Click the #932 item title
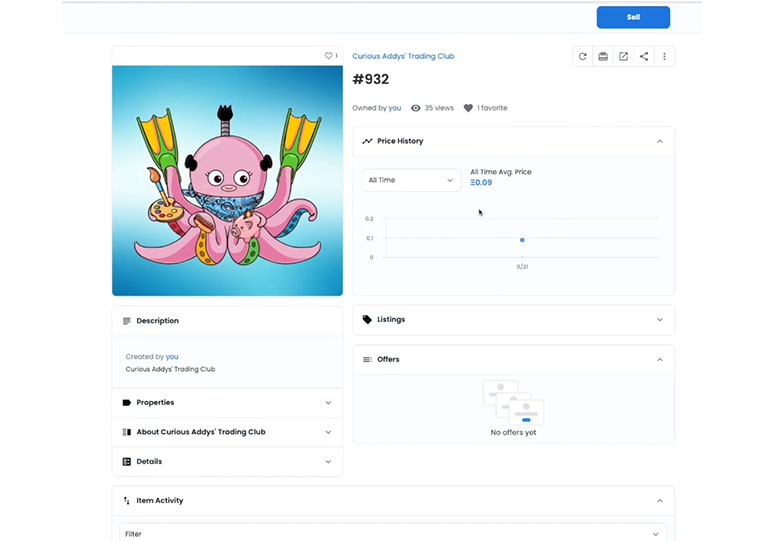 (371, 79)
